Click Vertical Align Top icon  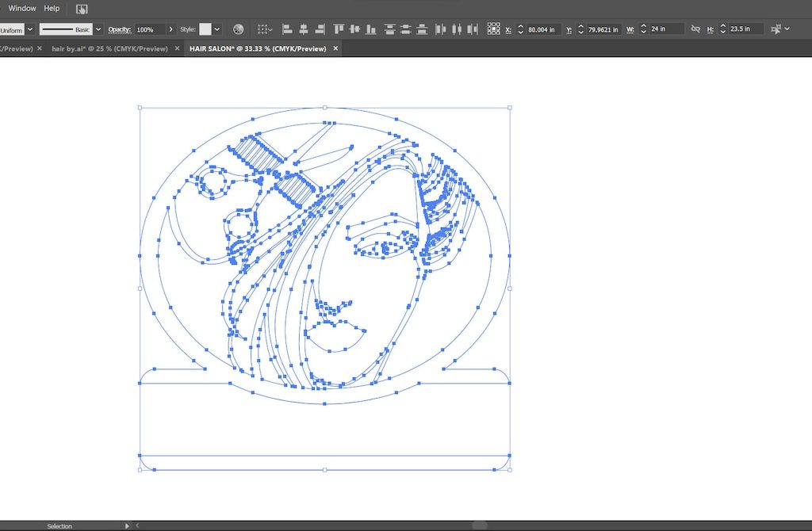pos(339,29)
